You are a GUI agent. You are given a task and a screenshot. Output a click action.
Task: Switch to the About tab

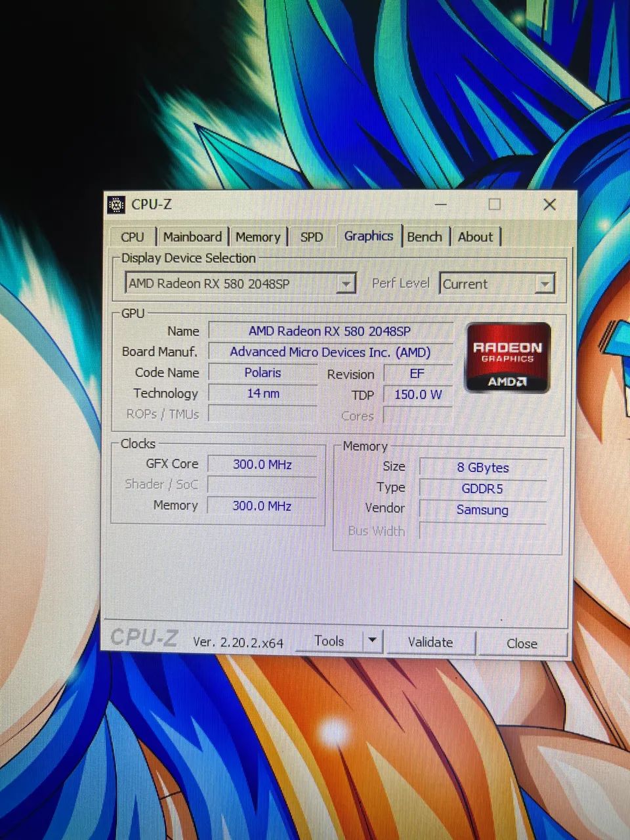(x=475, y=237)
